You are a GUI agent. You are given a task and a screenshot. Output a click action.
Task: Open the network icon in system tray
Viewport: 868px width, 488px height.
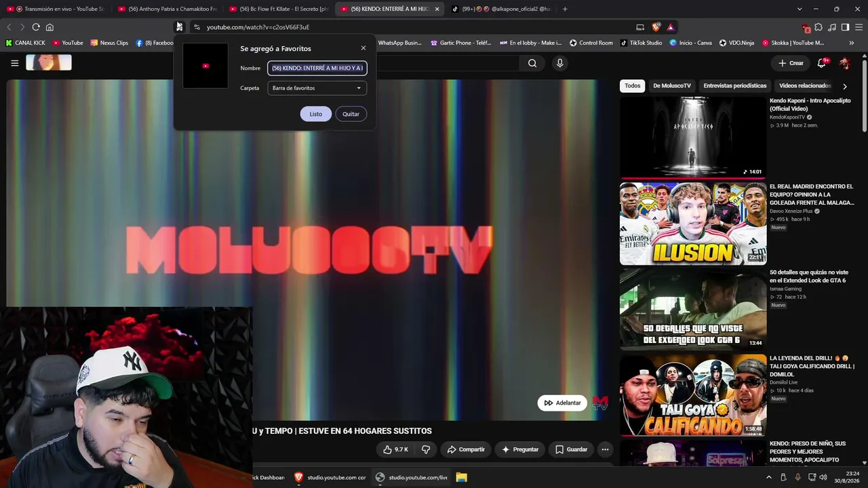[x=810, y=477]
